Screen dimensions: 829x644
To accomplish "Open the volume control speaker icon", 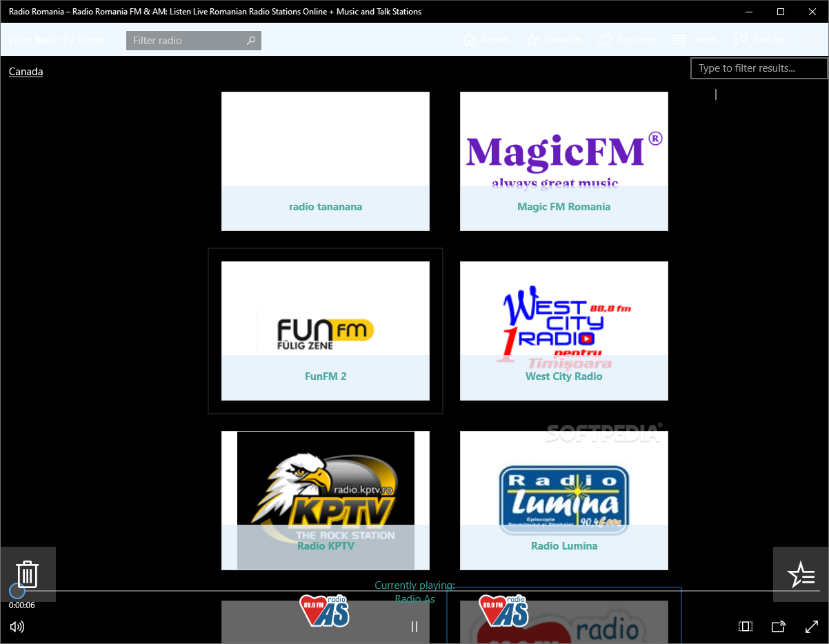I will tap(17, 627).
